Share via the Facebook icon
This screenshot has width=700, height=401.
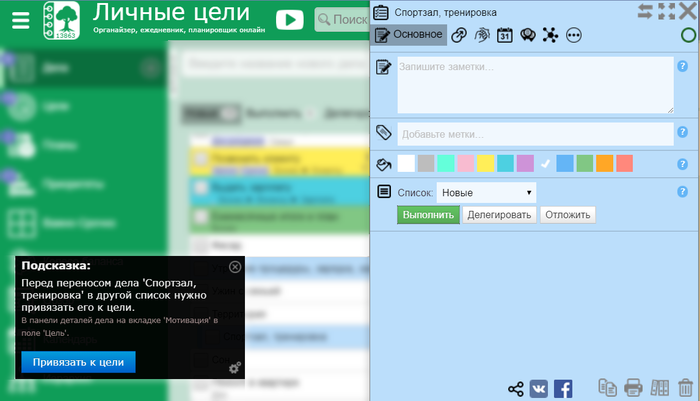click(x=563, y=389)
